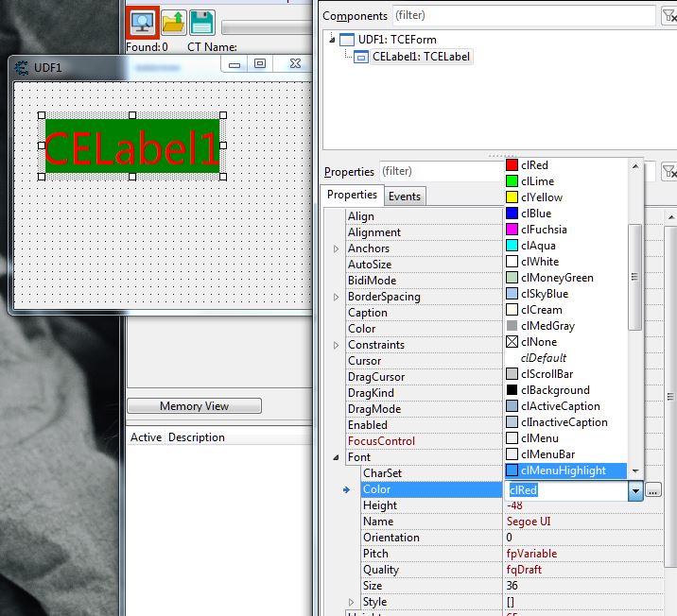Click the color list scroll down arrow
The image size is (677, 616).
(x=635, y=471)
